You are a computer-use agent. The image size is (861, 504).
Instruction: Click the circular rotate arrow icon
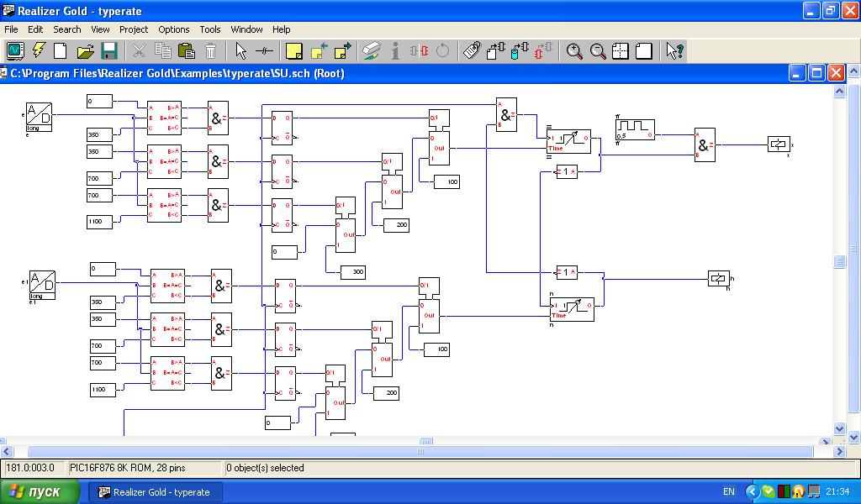point(442,51)
